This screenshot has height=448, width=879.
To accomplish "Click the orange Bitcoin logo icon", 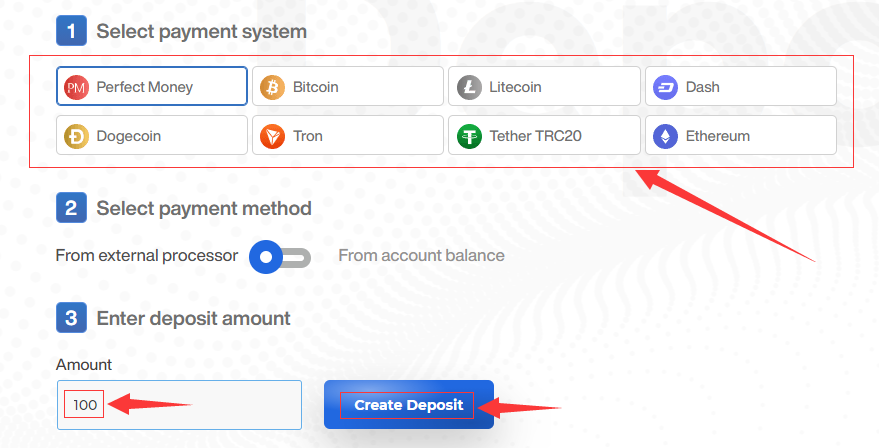I will click(272, 87).
